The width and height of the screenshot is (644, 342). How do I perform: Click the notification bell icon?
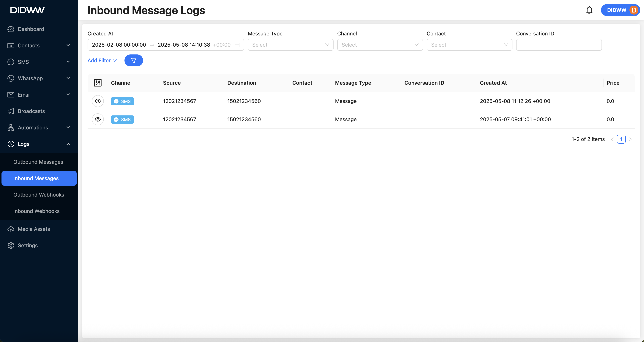click(x=589, y=10)
